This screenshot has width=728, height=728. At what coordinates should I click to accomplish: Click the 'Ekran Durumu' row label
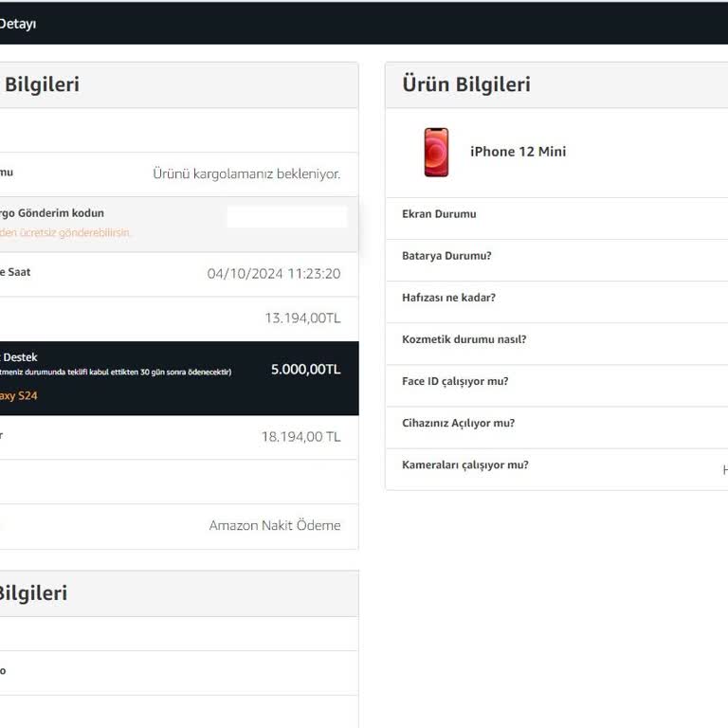coord(439,214)
